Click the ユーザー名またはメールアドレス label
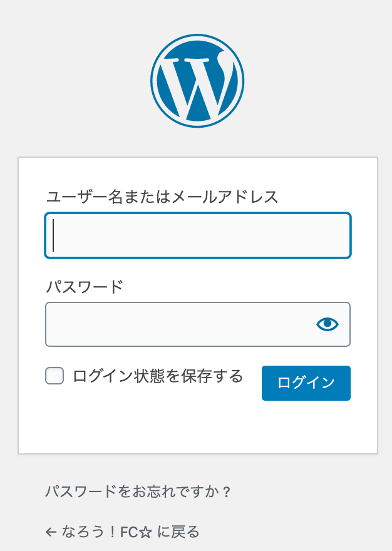This screenshot has width=392, height=551. 162,197
